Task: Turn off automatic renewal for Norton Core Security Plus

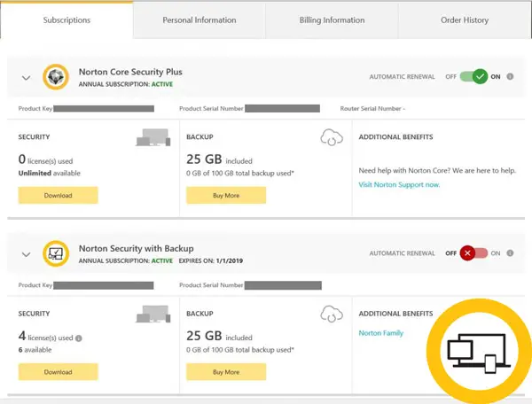Action: tap(473, 77)
